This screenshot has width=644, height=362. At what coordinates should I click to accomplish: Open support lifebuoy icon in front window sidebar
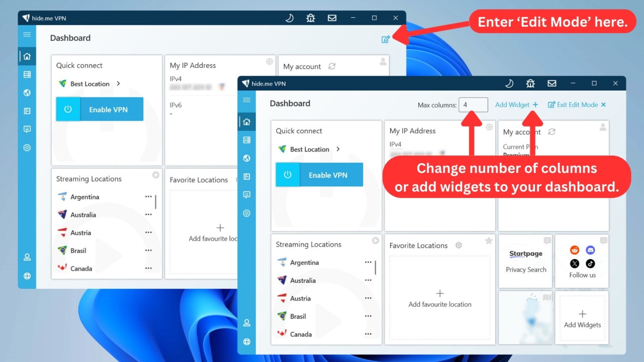247,342
